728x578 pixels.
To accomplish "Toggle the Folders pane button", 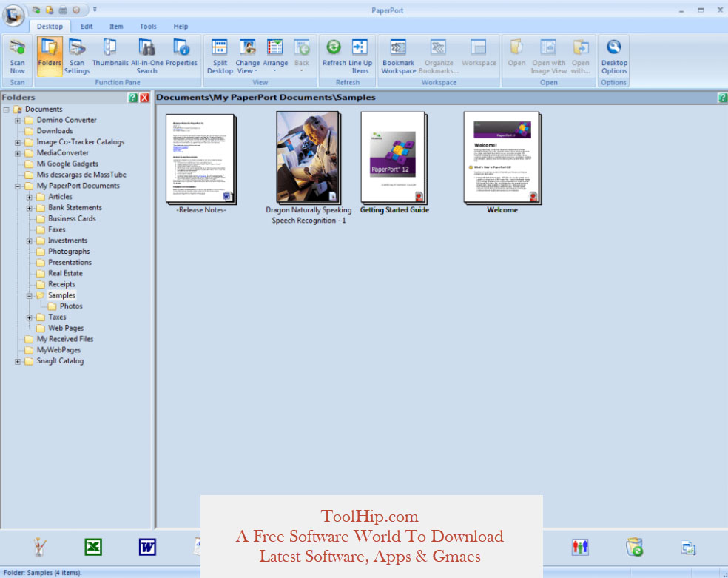I will click(x=50, y=56).
